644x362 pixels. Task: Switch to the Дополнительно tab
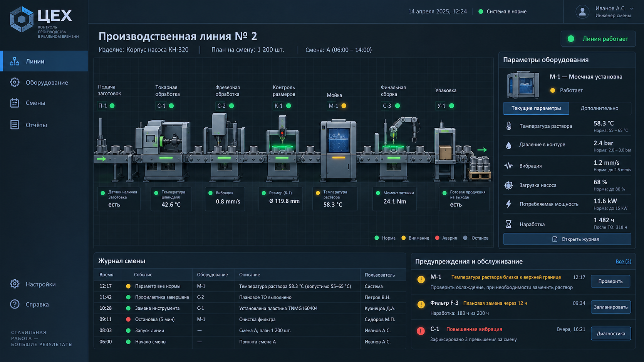click(x=599, y=108)
